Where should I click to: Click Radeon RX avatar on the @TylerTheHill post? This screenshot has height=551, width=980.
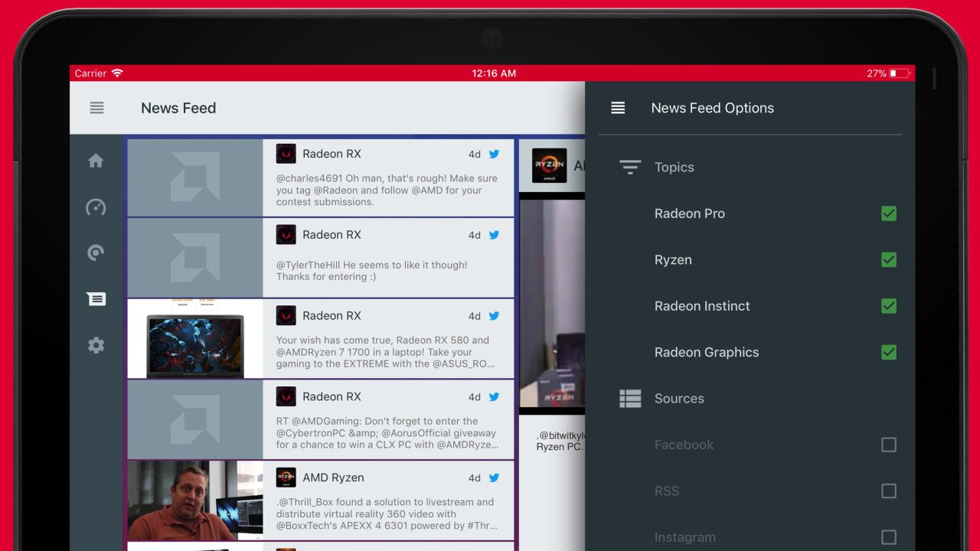(286, 235)
